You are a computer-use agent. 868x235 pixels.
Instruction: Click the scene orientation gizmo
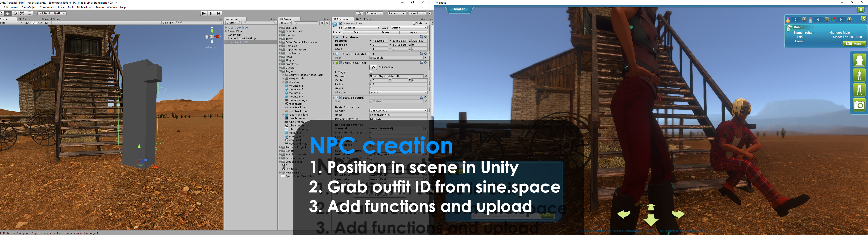pyautogui.click(x=212, y=36)
